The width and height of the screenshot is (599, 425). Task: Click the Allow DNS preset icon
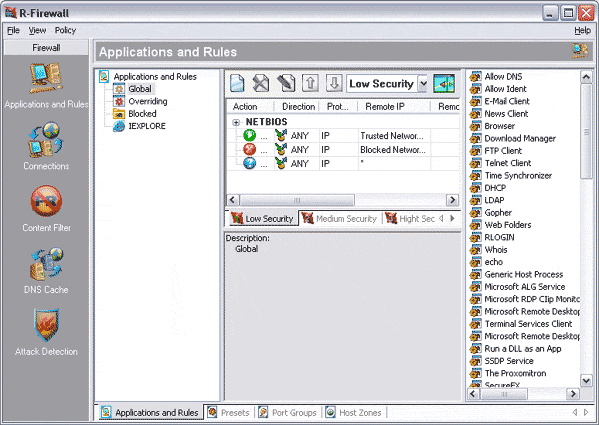pyautogui.click(x=475, y=76)
